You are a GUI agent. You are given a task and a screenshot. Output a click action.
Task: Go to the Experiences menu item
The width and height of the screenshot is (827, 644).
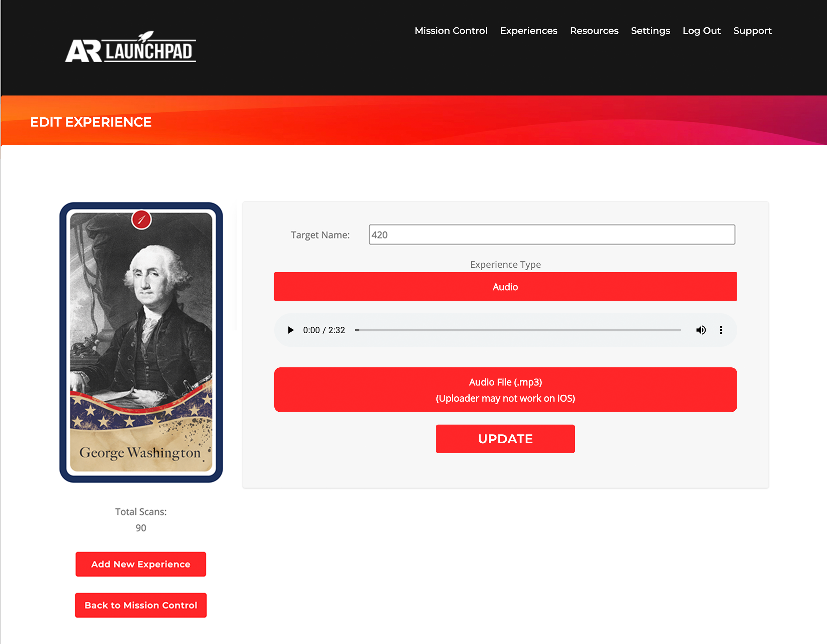[529, 31]
